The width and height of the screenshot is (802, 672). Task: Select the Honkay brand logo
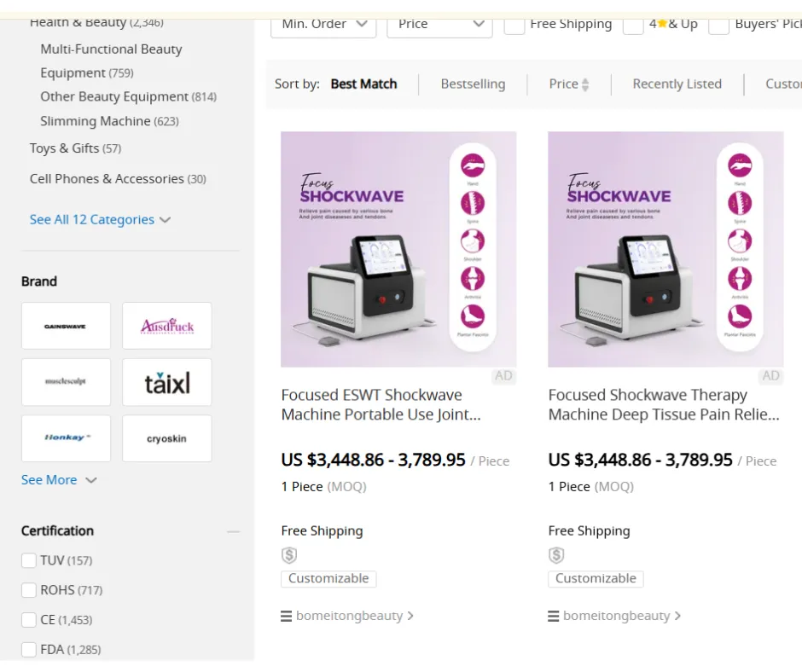(x=66, y=438)
